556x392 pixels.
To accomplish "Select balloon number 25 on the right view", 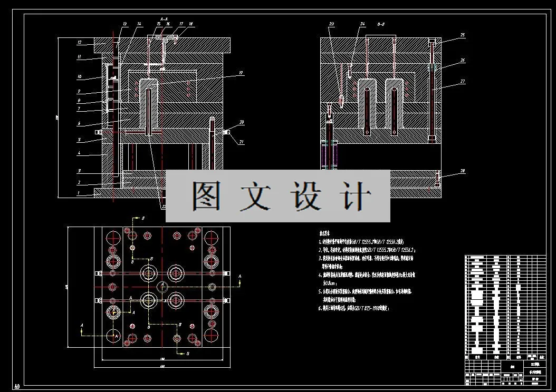I will [462, 35].
